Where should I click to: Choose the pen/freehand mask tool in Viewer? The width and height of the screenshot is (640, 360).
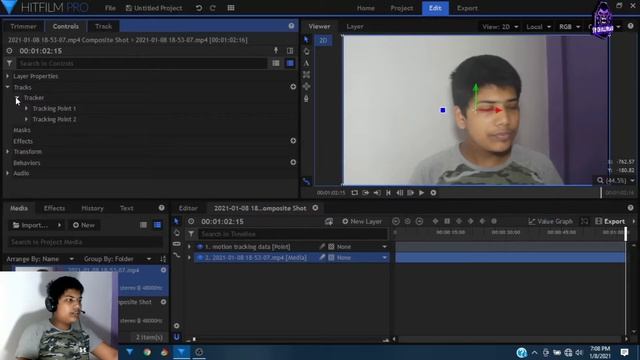[306, 98]
